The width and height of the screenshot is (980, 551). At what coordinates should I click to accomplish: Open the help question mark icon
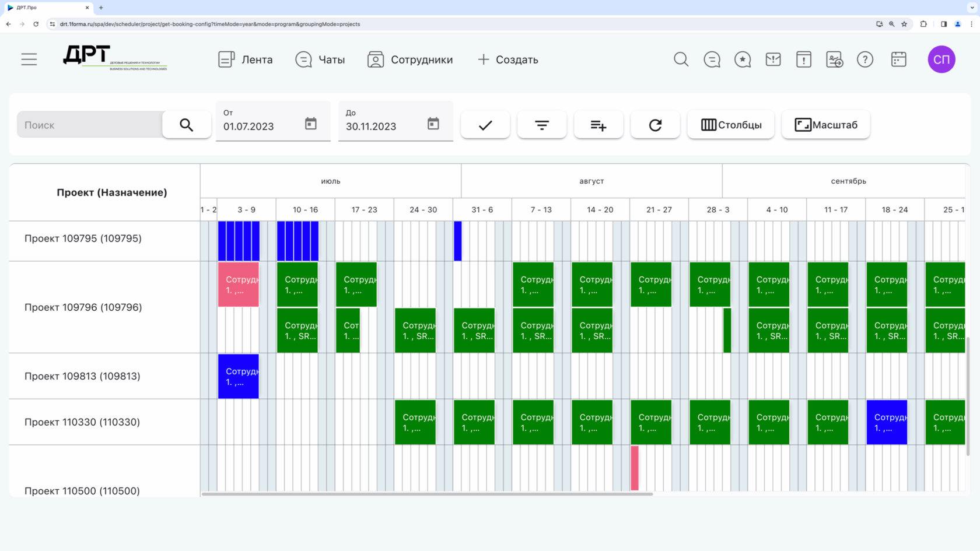[x=865, y=59]
